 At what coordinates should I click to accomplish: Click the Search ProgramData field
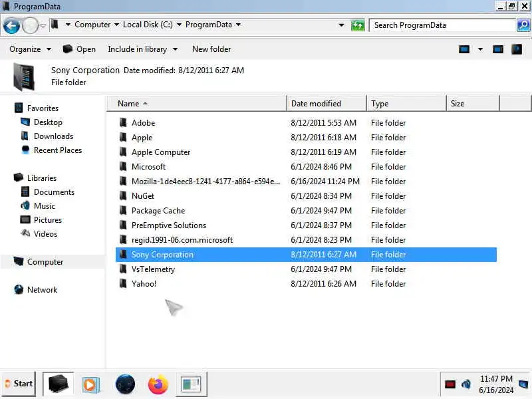point(442,25)
